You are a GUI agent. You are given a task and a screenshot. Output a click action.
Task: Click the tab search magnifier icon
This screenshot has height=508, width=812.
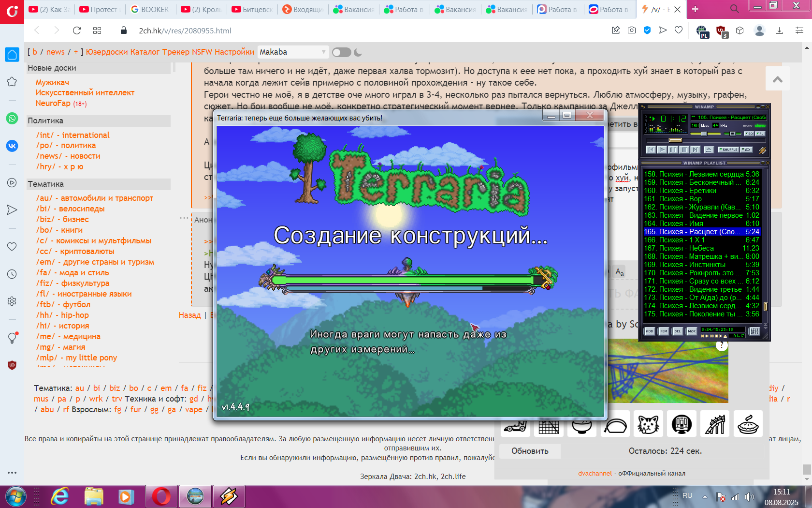tap(735, 9)
